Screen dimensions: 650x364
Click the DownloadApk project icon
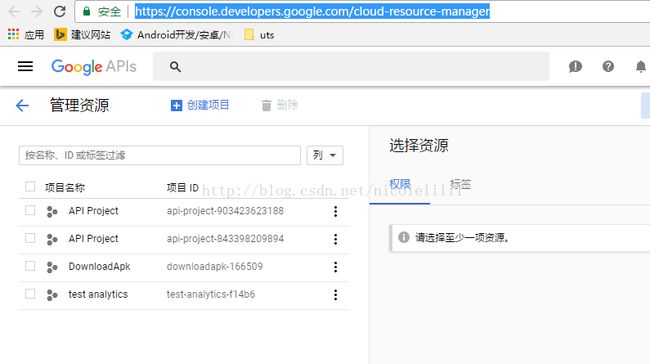52,267
